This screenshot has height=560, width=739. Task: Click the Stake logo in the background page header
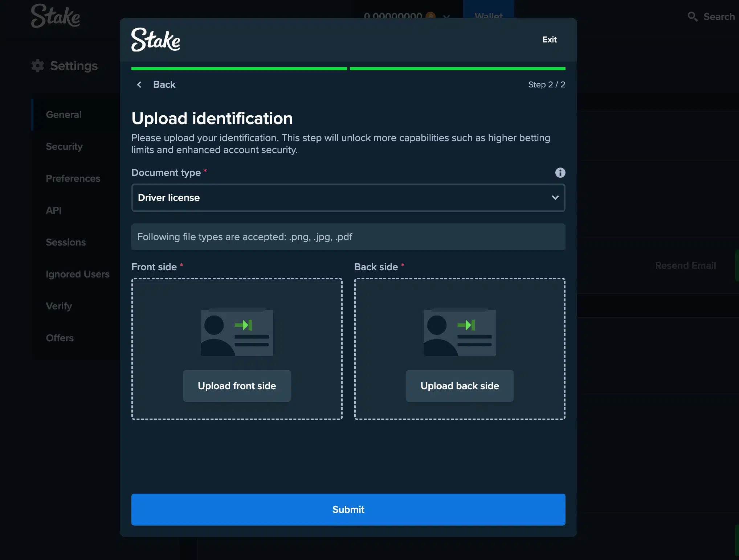click(56, 16)
